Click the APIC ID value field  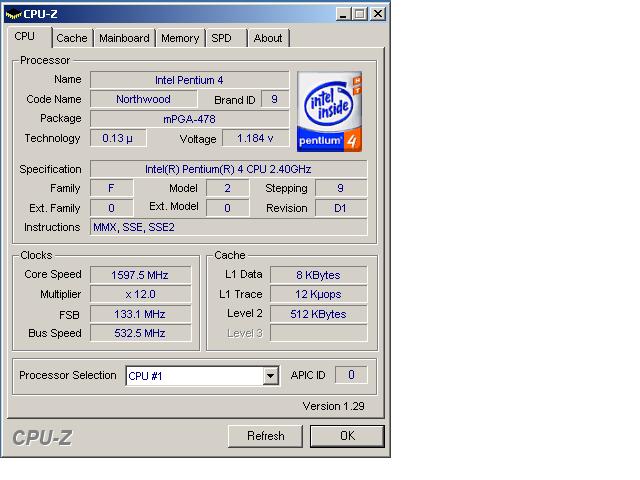[x=351, y=375]
